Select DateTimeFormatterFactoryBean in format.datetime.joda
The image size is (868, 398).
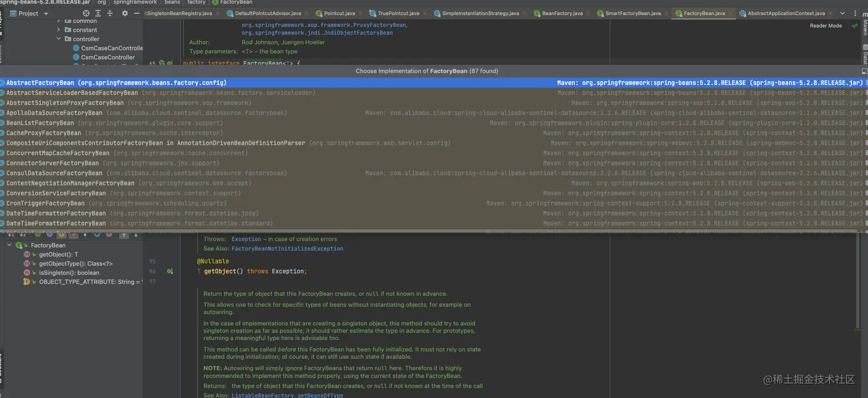[x=434, y=214]
